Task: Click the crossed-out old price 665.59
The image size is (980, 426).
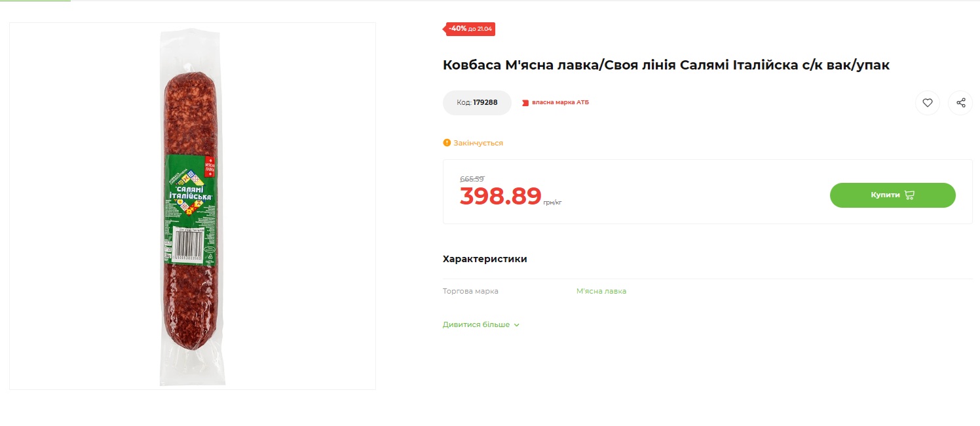Action: (x=472, y=179)
